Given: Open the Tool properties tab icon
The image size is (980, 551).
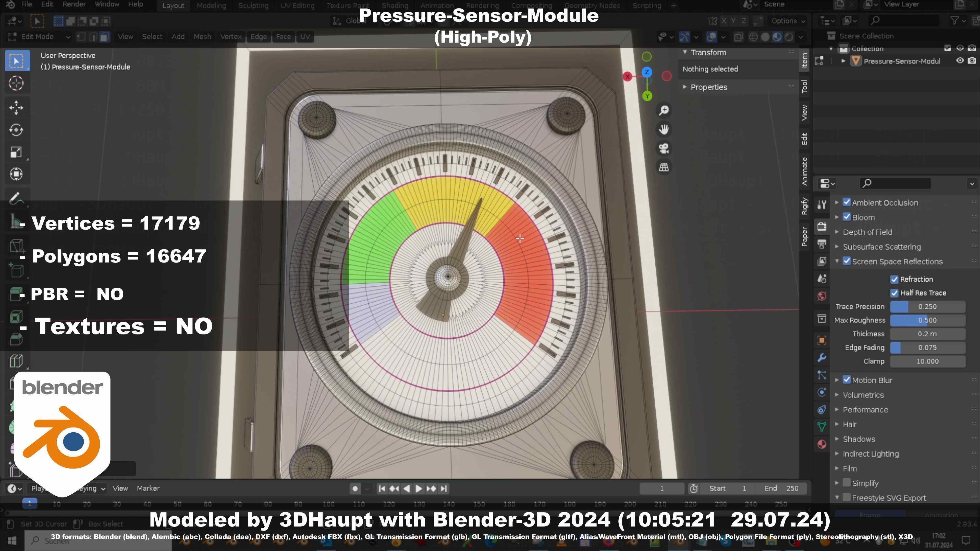Looking at the screenshot, I should (x=822, y=205).
